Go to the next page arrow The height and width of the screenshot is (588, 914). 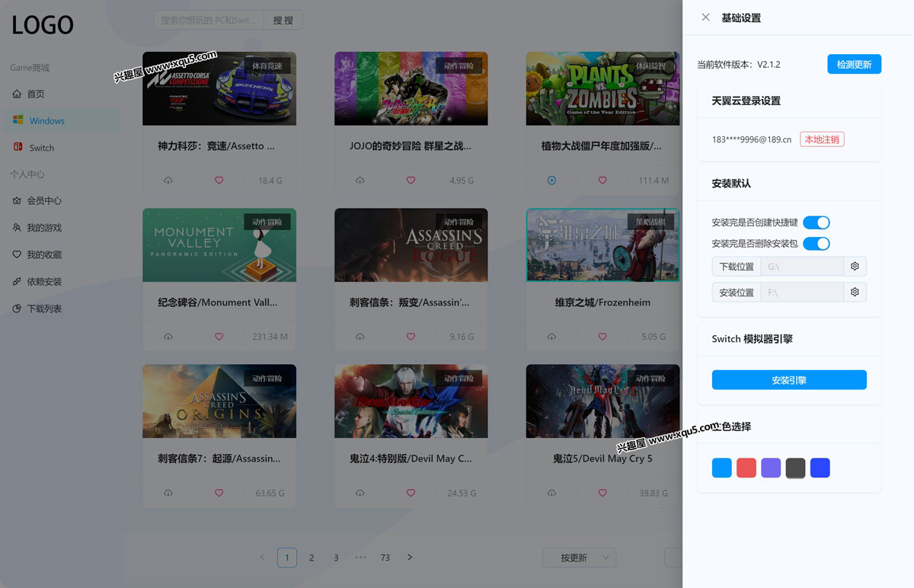410,558
